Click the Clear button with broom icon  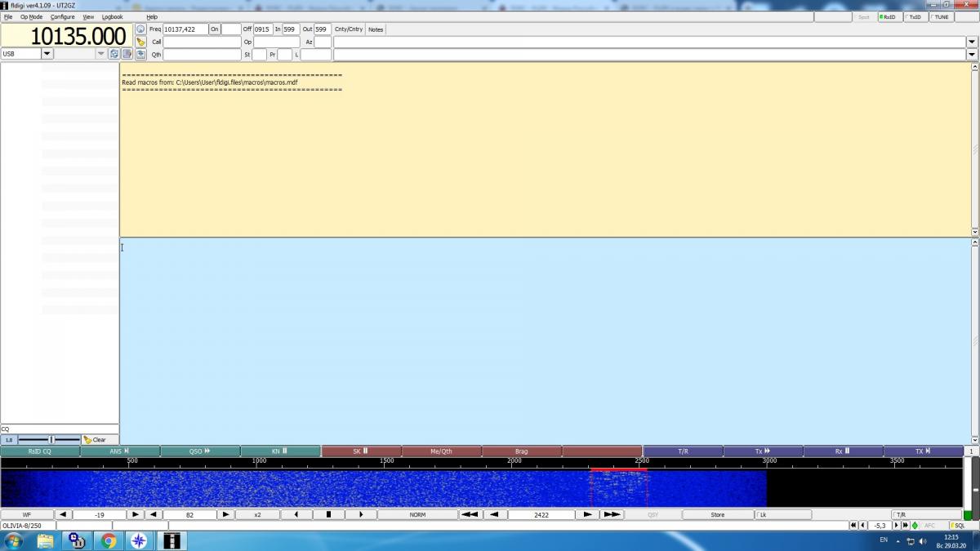(x=95, y=440)
